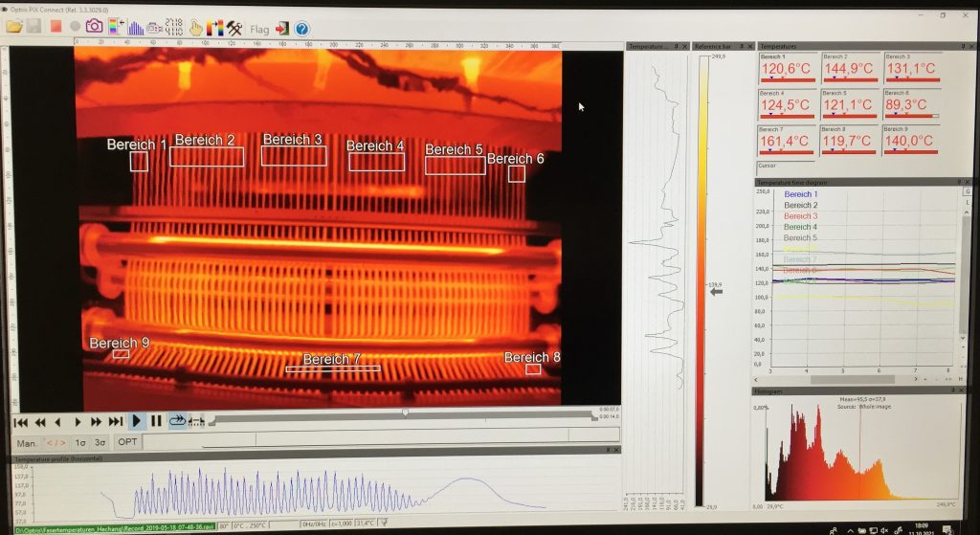
Task: Click the OPT button
Action: click(127, 442)
